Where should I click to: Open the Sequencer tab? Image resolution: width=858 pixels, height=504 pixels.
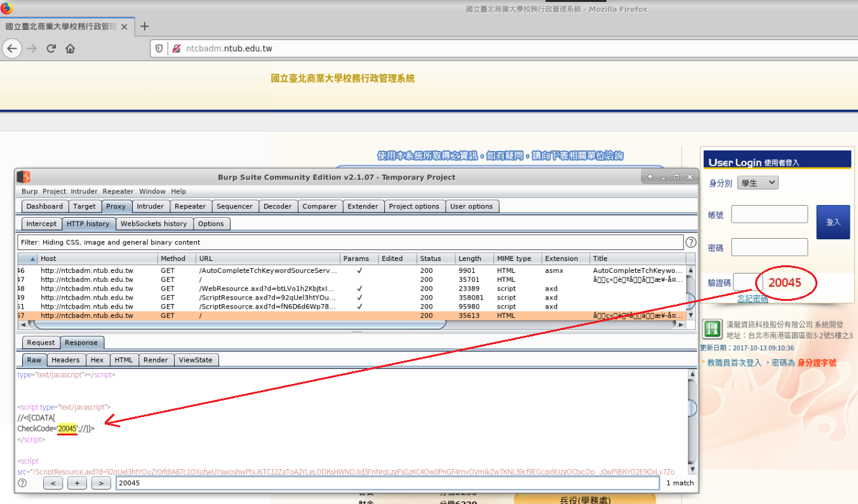click(235, 206)
